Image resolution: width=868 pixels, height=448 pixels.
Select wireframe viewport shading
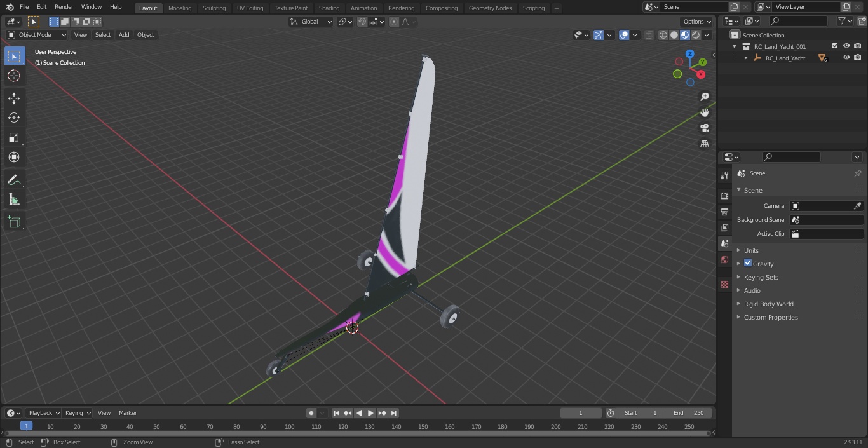pyautogui.click(x=663, y=35)
